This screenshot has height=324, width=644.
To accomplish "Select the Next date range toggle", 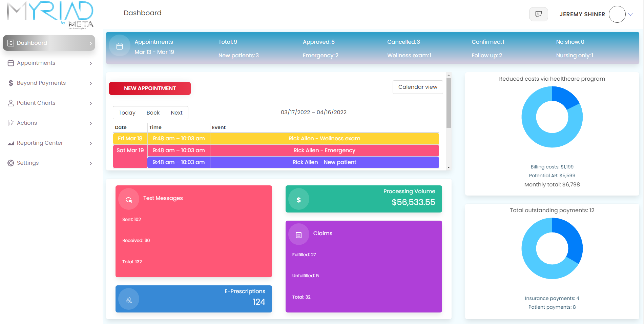I will click(x=176, y=113).
